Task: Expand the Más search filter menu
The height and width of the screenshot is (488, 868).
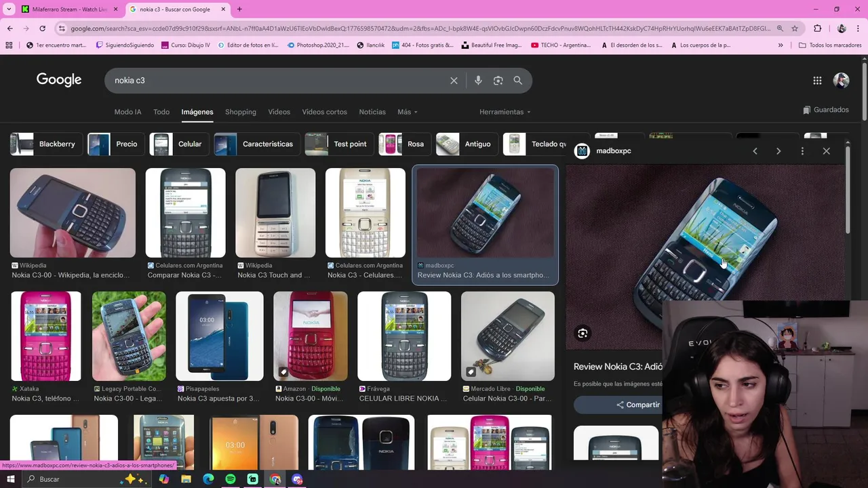Action: [x=408, y=112]
